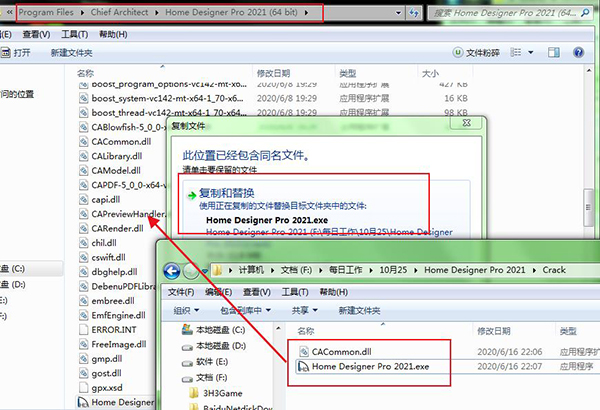Select boost_system-vc142-mt-x64 file icon
This screenshot has height=410, width=600.
pyautogui.click(x=83, y=98)
